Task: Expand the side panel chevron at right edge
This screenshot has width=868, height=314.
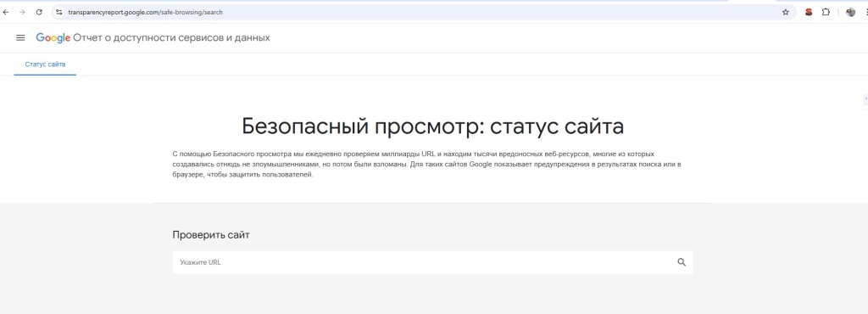Action: click(865, 98)
